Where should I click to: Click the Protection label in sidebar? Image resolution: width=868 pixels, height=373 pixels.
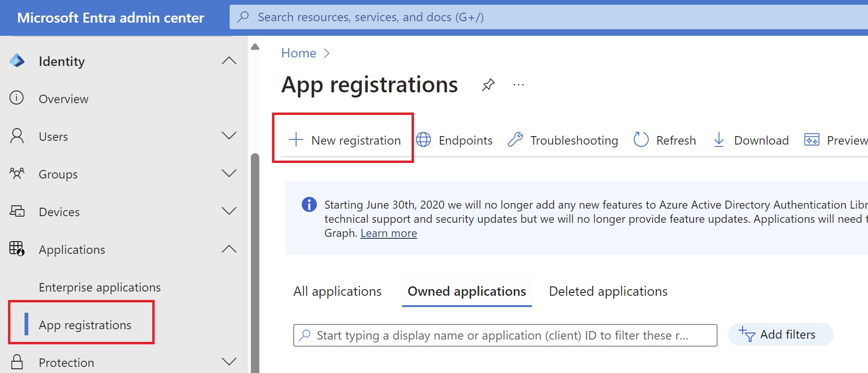coord(66,363)
